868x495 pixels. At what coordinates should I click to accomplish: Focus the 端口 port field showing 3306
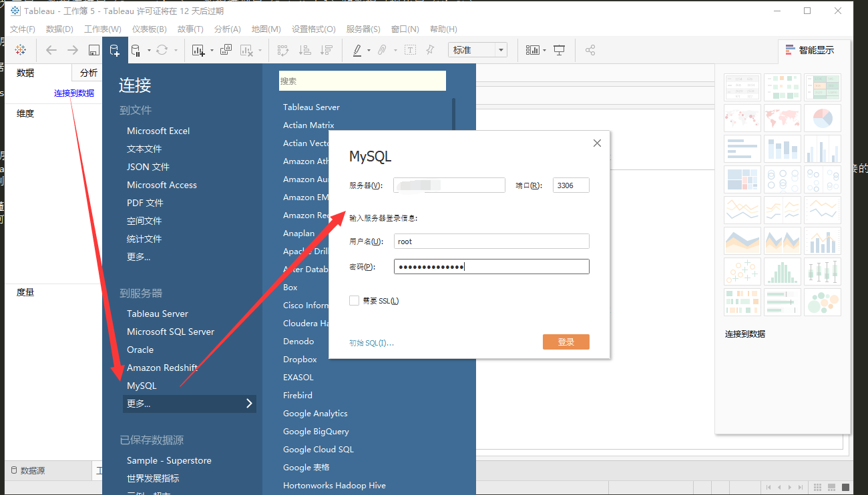[572, 185]
